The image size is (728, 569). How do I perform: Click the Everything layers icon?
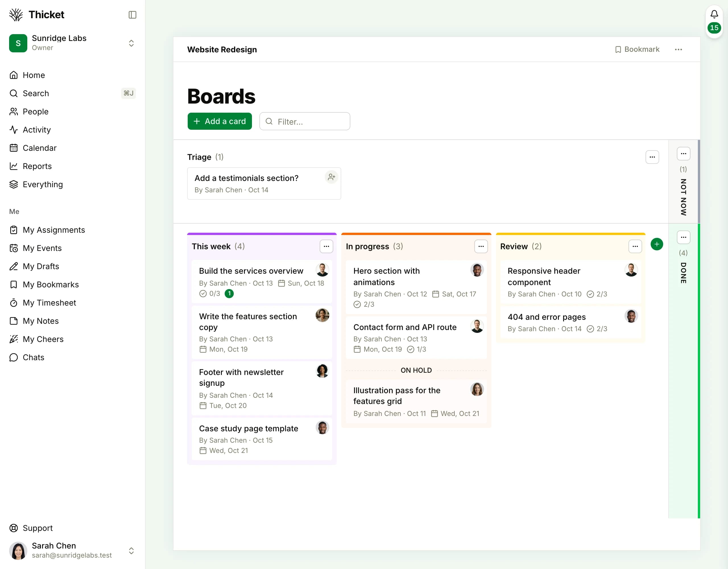tap(14, 184)
